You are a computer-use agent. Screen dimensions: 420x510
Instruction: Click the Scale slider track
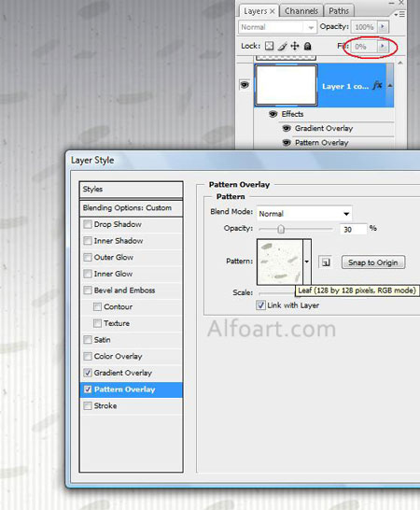coord(276,293)
